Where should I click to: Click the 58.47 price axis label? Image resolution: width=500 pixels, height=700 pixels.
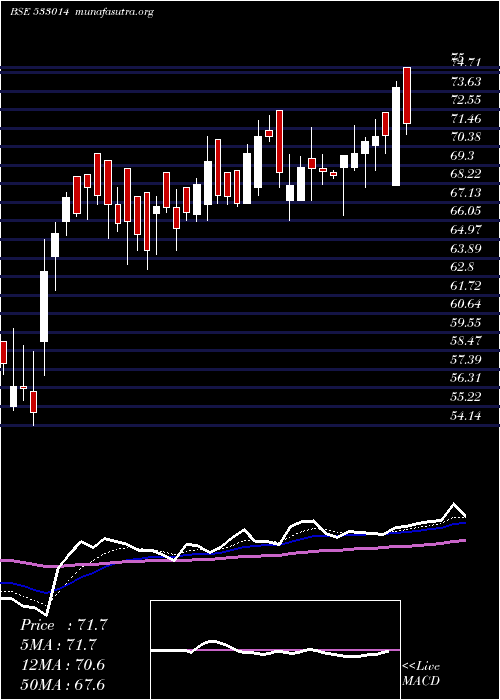466,341
